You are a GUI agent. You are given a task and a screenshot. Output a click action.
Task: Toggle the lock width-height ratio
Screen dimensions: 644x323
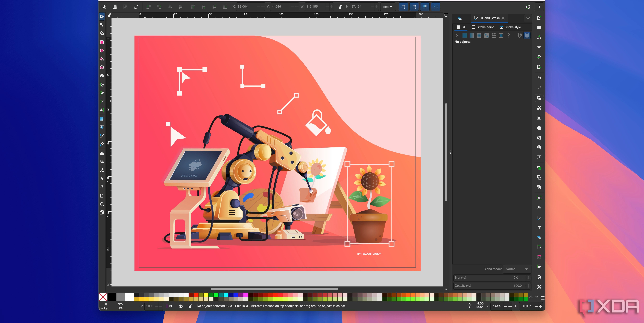[340, 7]
